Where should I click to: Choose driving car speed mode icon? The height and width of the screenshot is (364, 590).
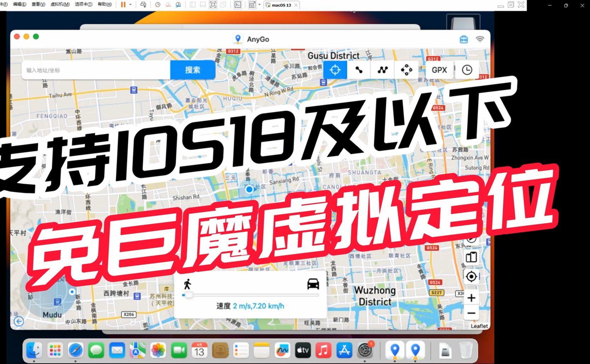click(x=313, y=284)
